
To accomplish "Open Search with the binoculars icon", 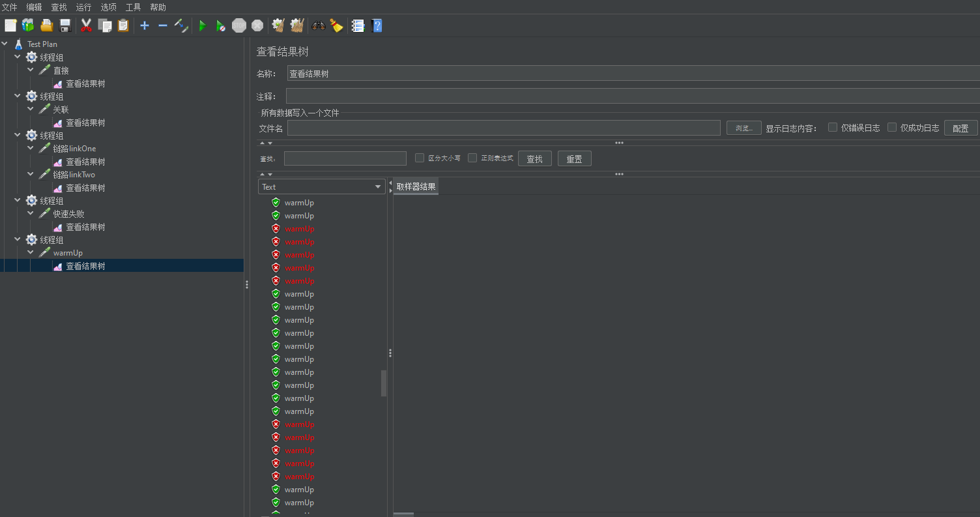I will (x=319, y=25).
